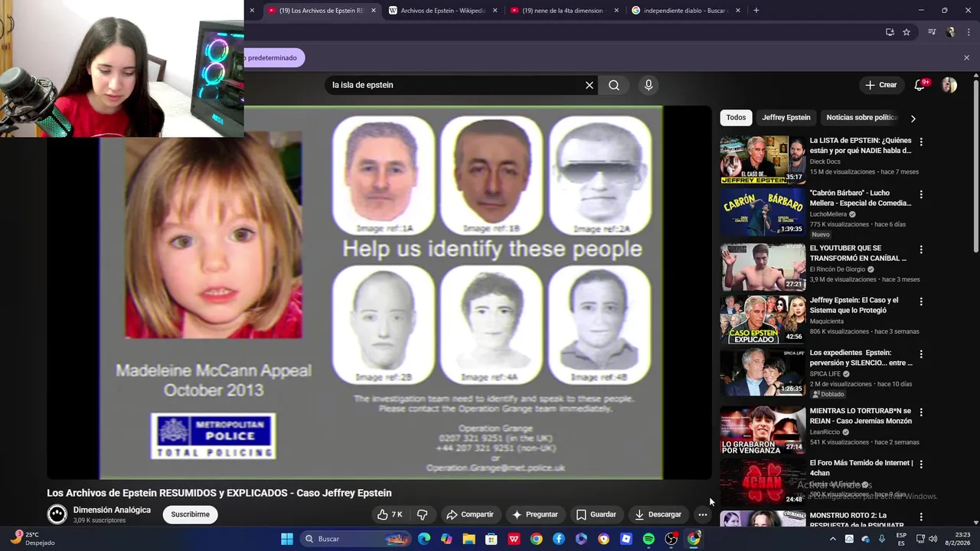Open options for MIENTRAS LO TORTURABAN video
The image size is (980, 551).
tap(921, 412)
